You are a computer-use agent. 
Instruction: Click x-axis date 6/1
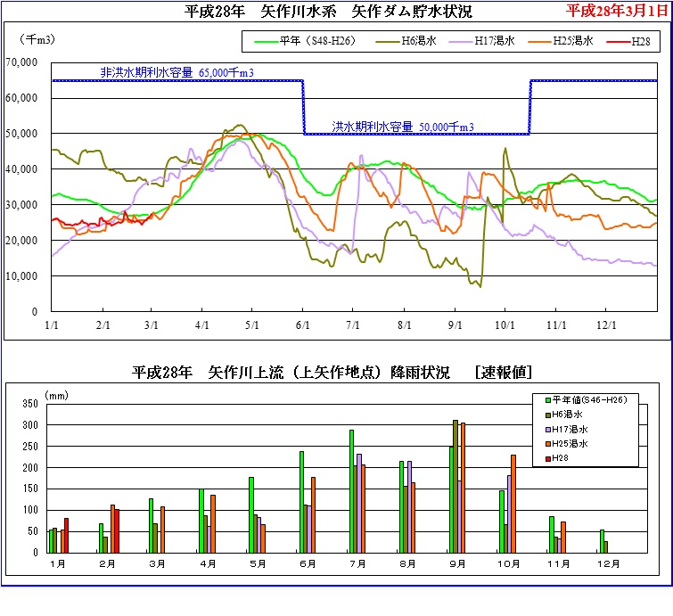click(x=302, y=325)
